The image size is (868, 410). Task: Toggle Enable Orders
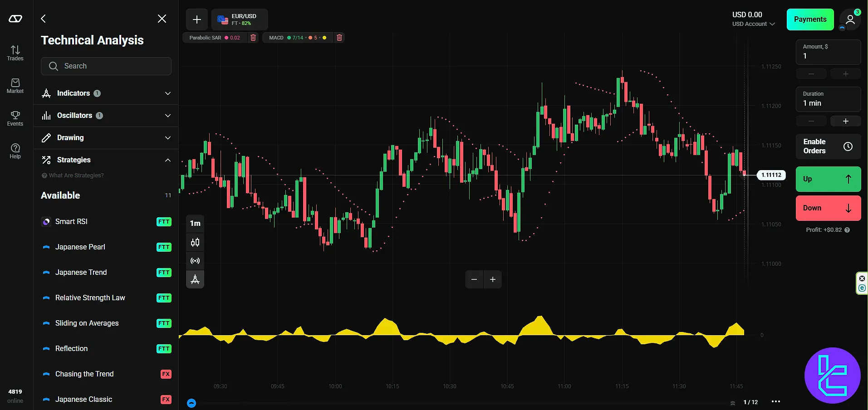click(x=829, y=146)
